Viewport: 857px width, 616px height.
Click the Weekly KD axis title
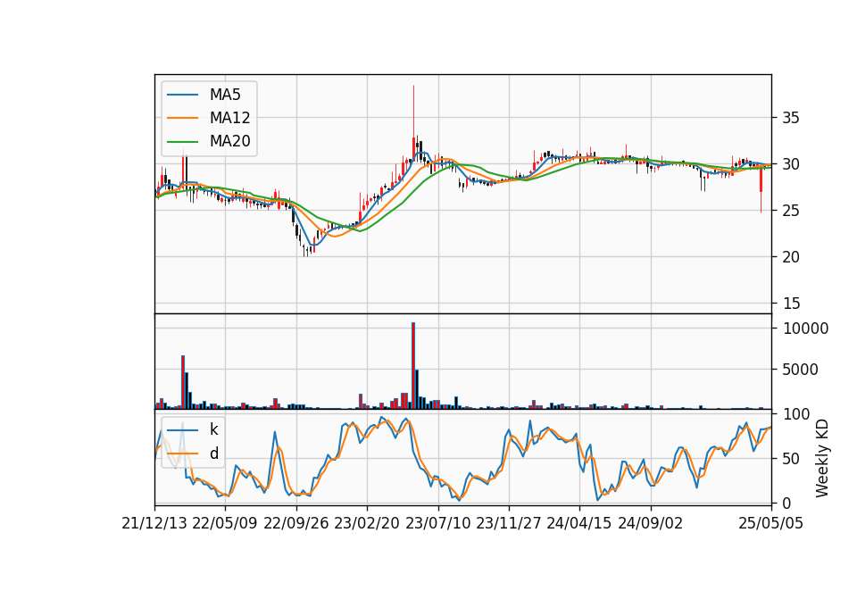822,458
